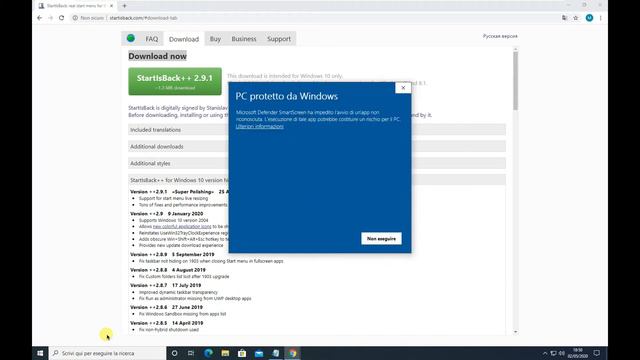Click the 'PC protetto da Windows' heading
This screenshot has height=360, width=640.
tap(287, 96)
